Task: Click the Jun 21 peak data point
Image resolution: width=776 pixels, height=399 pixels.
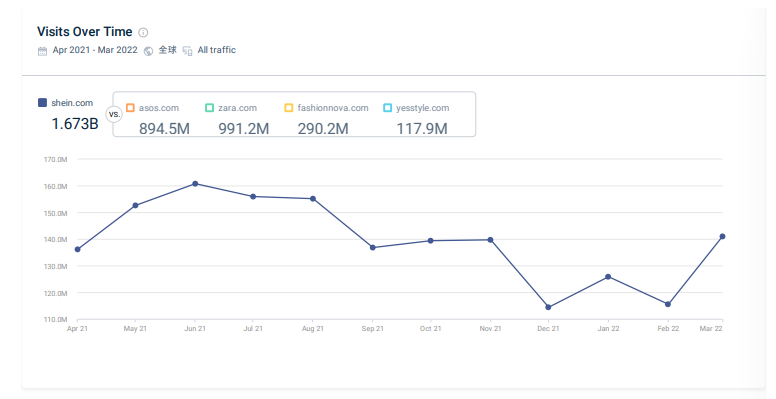Action: (195, 184)
